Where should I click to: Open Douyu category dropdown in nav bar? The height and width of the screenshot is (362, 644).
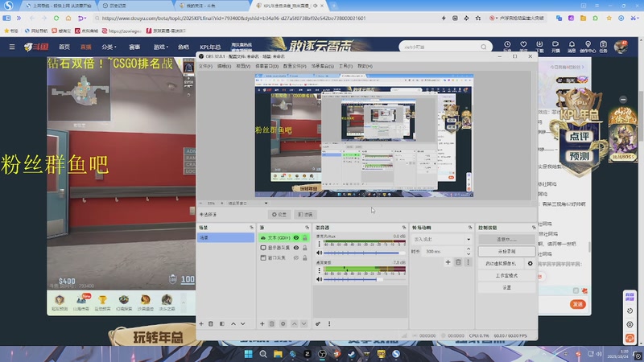tap(109, 47)
